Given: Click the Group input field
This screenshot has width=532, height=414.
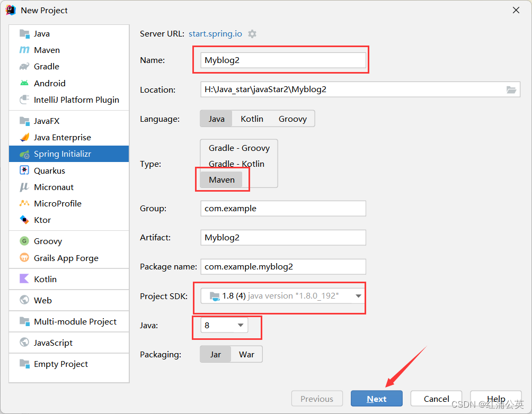Looking at the screenshot, I should click(x=283, y=208).
